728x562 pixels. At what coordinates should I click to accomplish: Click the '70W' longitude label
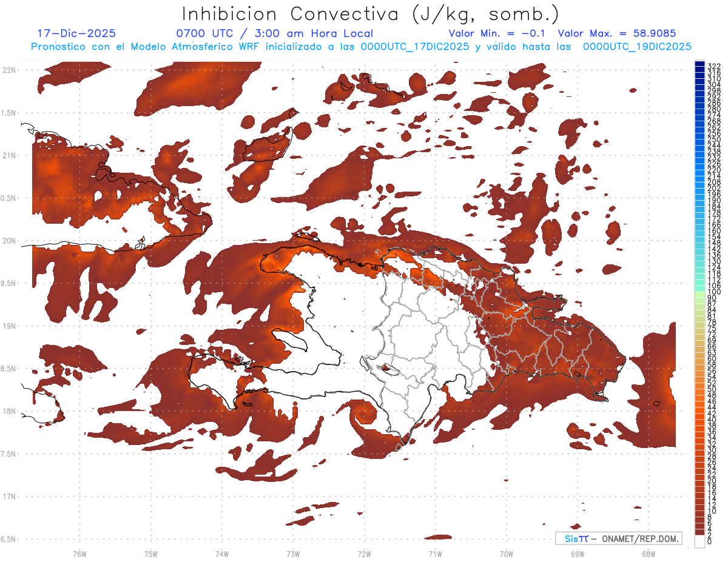click(x=507, y=554)
